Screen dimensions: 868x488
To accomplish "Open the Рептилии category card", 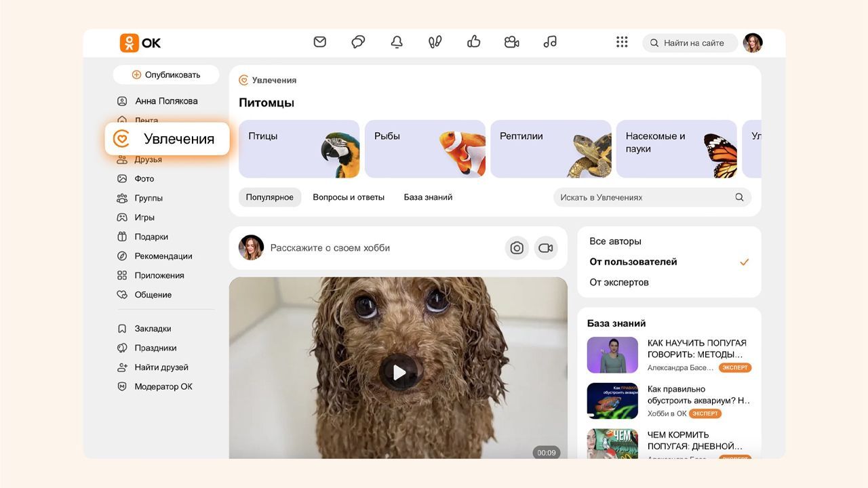I will (x=551, y=149).
